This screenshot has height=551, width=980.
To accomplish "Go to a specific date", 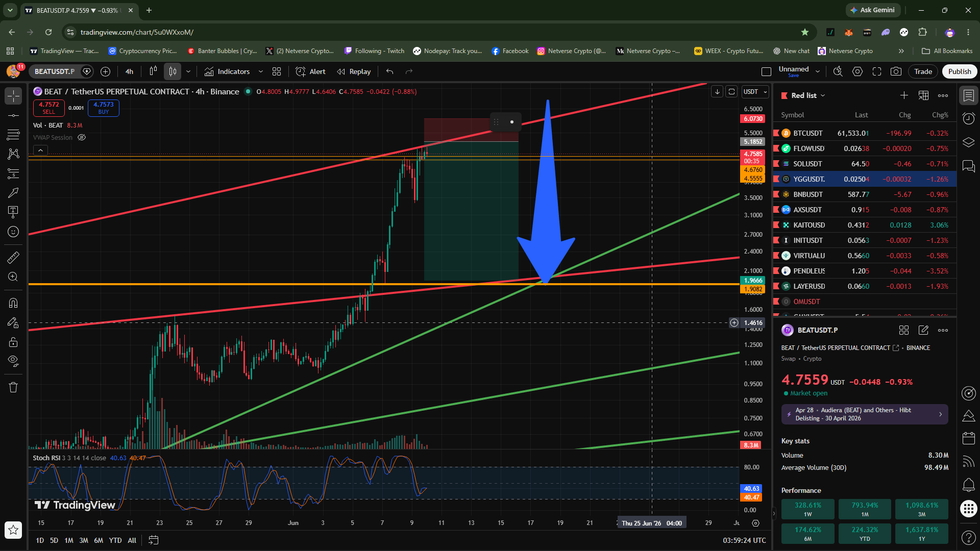I will tap(153, 540).
